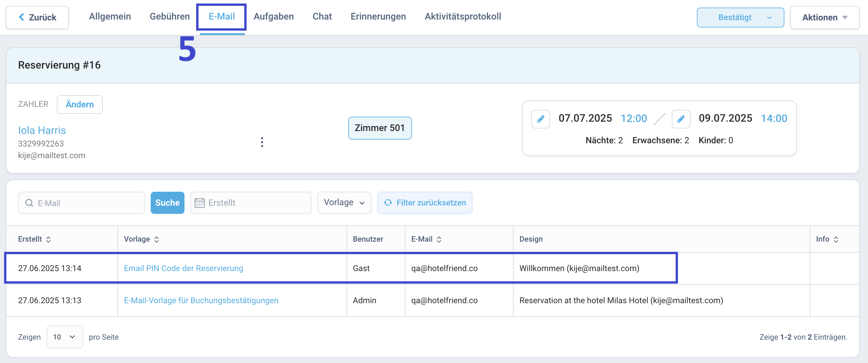
Task: Open the Aufgaben tab
Action: pos(274,16)
